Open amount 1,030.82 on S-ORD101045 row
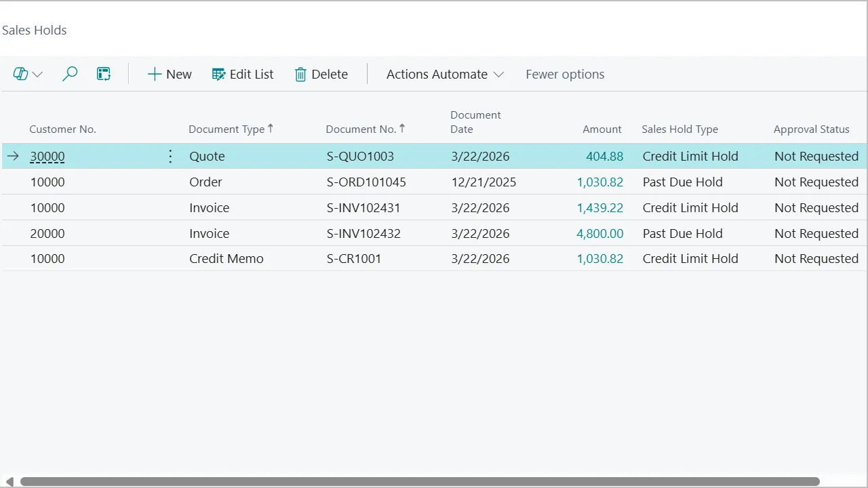This screenshot has height=488, width=868. pos(600,182)
